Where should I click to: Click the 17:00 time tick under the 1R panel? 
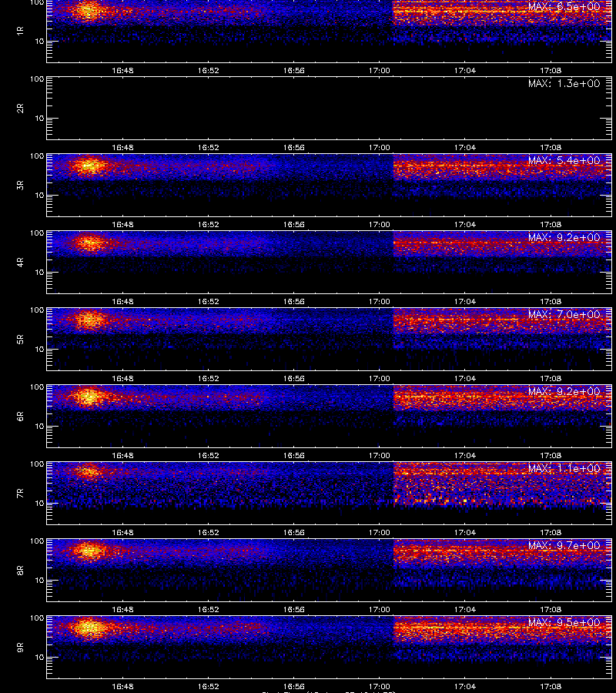tap(379, 71)
